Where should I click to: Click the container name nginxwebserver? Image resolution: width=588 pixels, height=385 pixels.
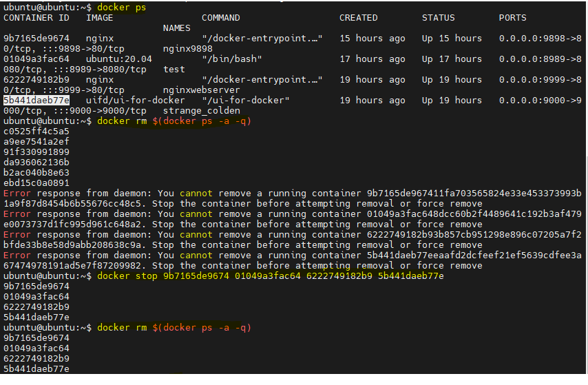click(201, 90)
